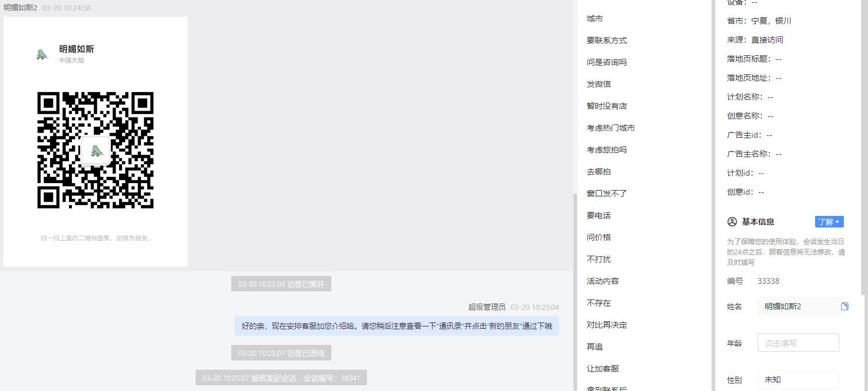
Task: Open the WeChat QR code image in chat
Action: pos(95,142)
